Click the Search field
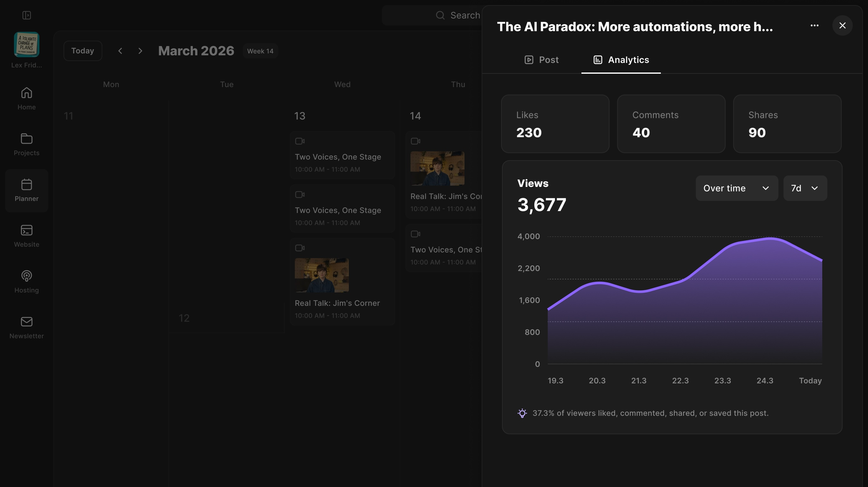Image resolution: width=868 pixels, height=487 pixels. click(432, 15)
